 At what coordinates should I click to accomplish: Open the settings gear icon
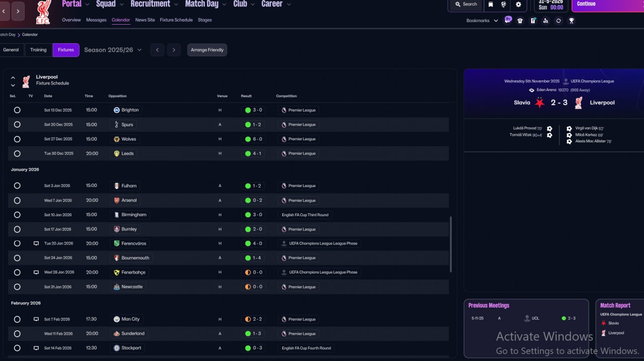point(518,4)
